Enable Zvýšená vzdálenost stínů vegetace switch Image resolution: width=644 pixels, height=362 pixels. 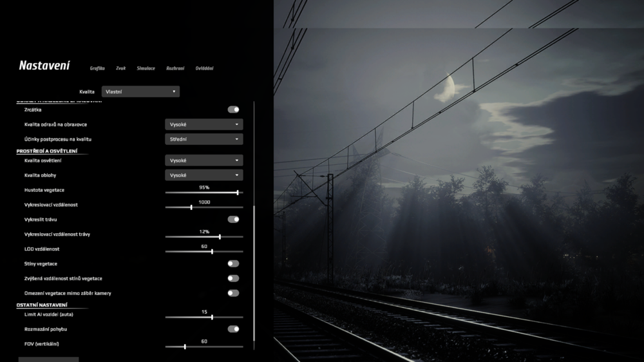click(233, 279)
